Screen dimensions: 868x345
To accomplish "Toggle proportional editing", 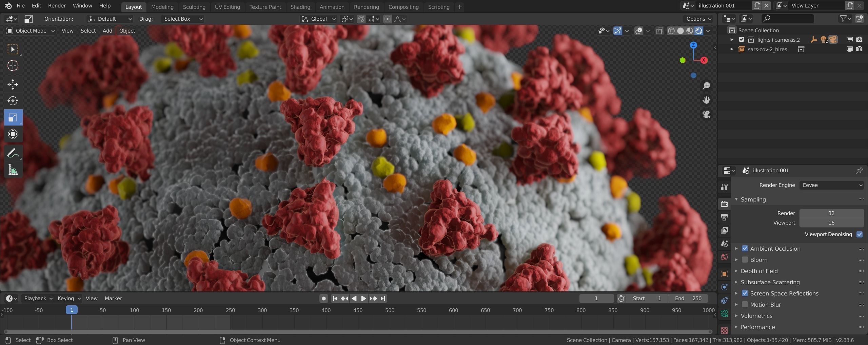I will coord(387,19).
